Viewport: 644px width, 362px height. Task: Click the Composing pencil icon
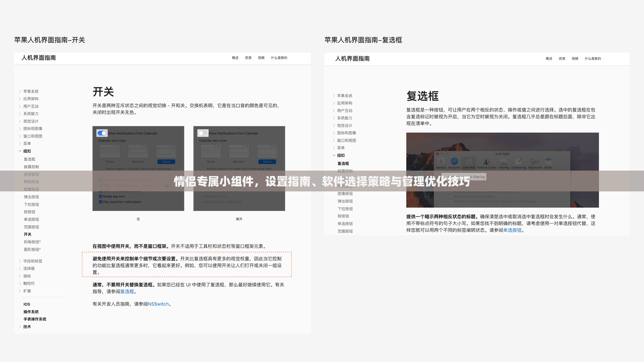[x=519, y=161]
